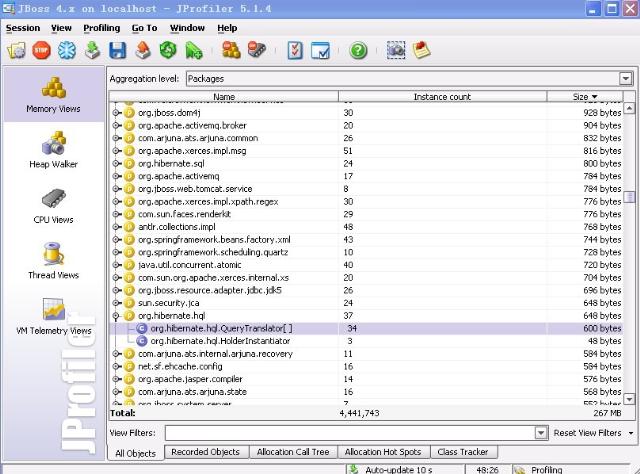Open the Aggregation level dropdown

point(625,78)
